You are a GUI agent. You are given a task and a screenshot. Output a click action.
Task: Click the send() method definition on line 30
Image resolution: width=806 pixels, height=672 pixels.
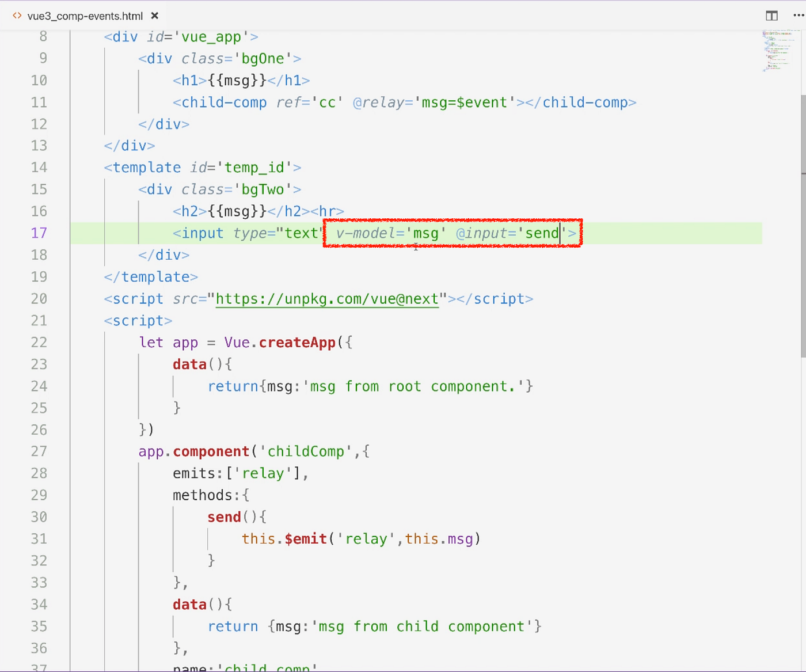click(237, 517)
